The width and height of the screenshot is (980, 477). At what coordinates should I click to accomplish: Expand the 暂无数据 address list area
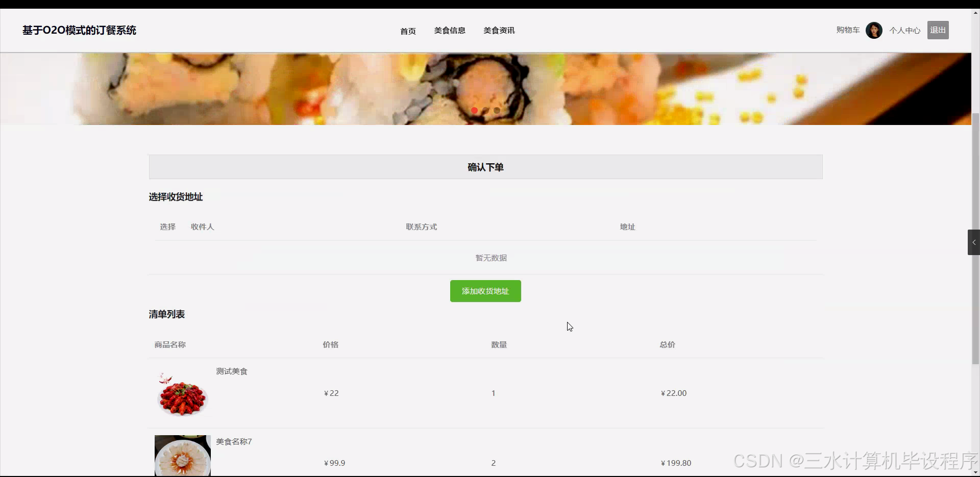[490, 258]
